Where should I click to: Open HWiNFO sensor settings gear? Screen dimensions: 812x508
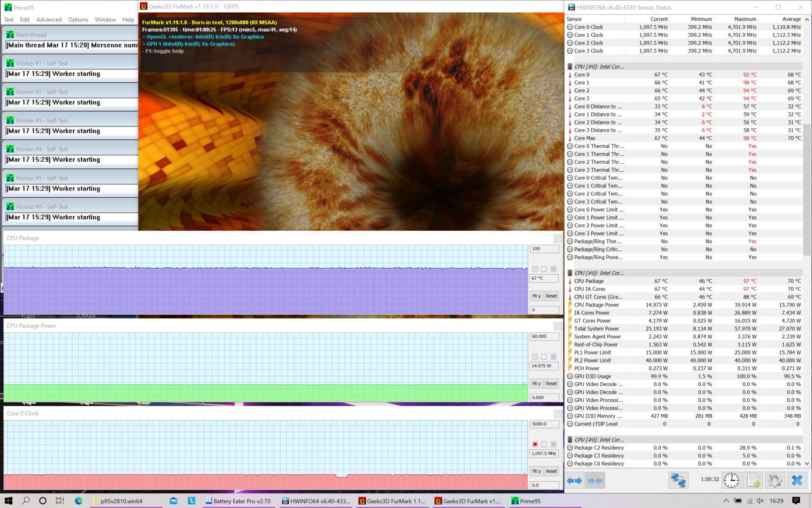point(774,480)
